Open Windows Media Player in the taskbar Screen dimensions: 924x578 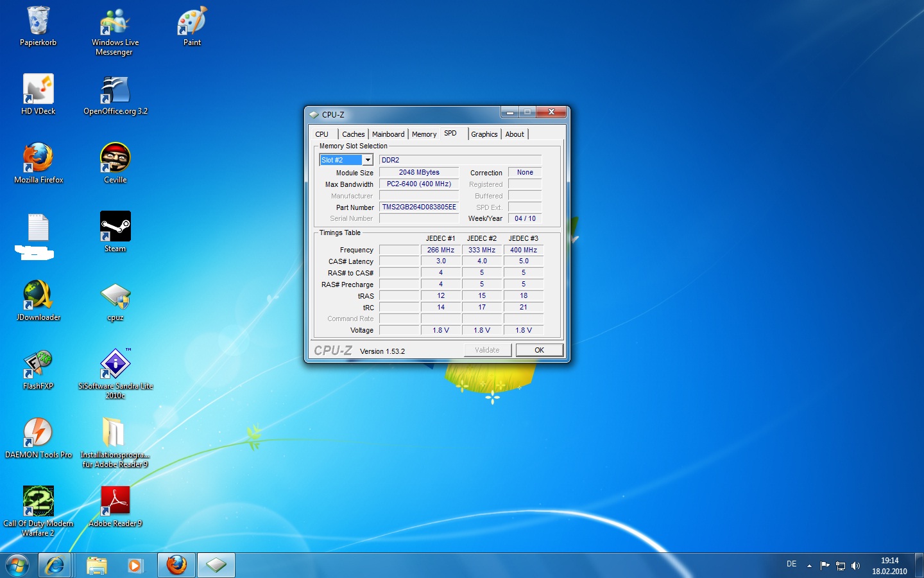[x=135, y=565]
